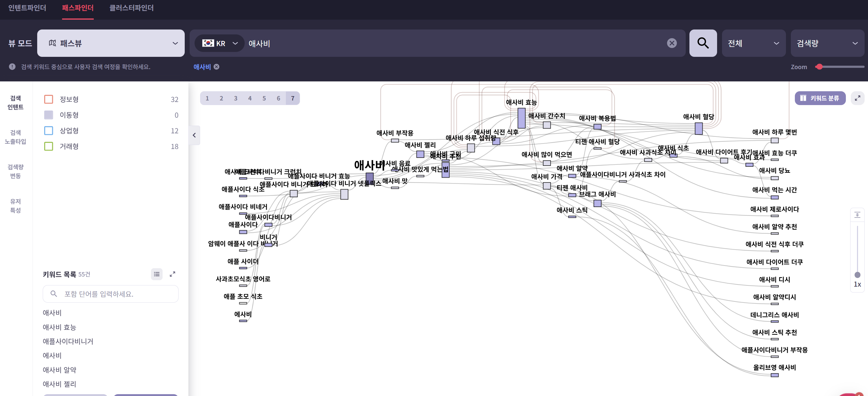Viewport: 868px width, 396px height.
Task: Toggle the 상업형 checkbox
Action: coord(49,131)
